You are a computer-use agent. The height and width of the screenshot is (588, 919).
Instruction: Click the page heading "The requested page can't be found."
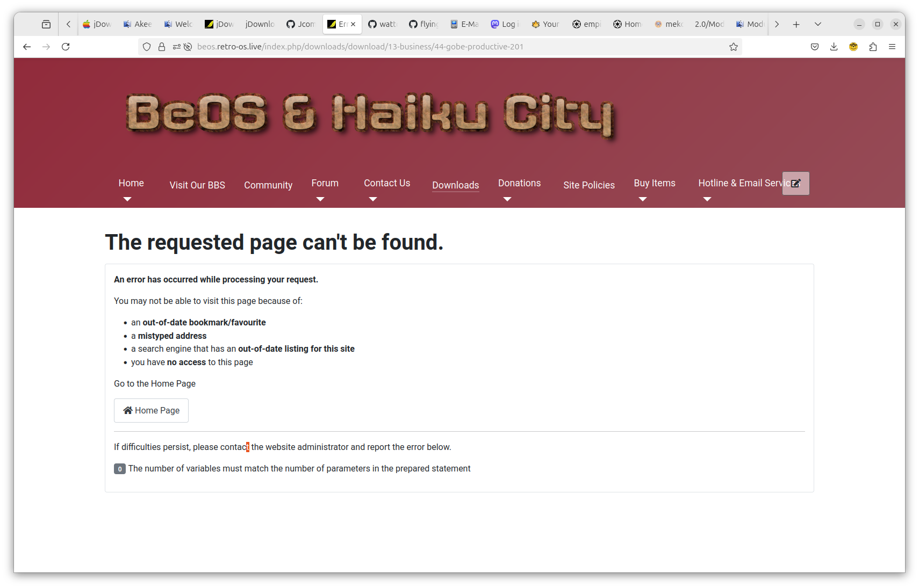click(274, 242)
